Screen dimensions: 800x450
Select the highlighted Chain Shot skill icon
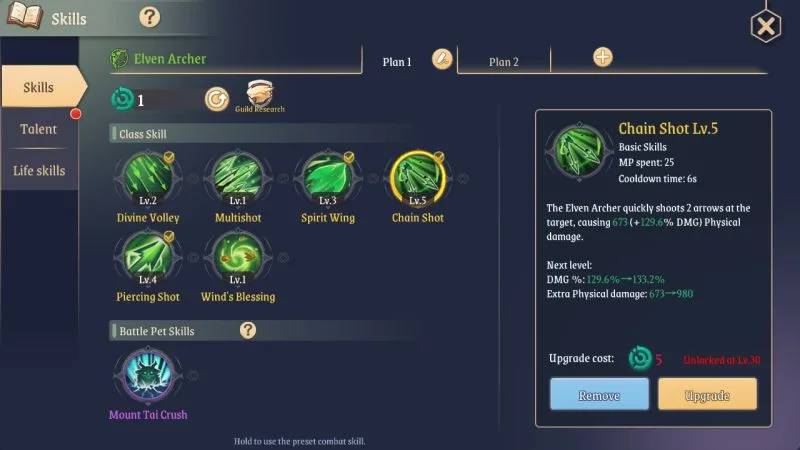(x=418, y=179)
